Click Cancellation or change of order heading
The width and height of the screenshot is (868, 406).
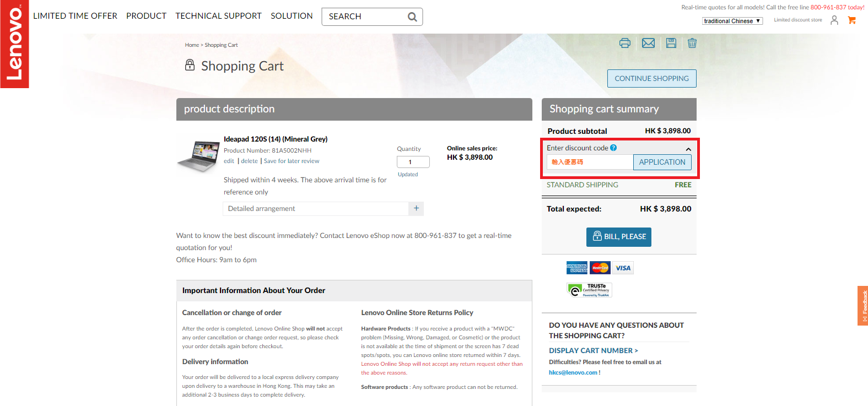232,312
